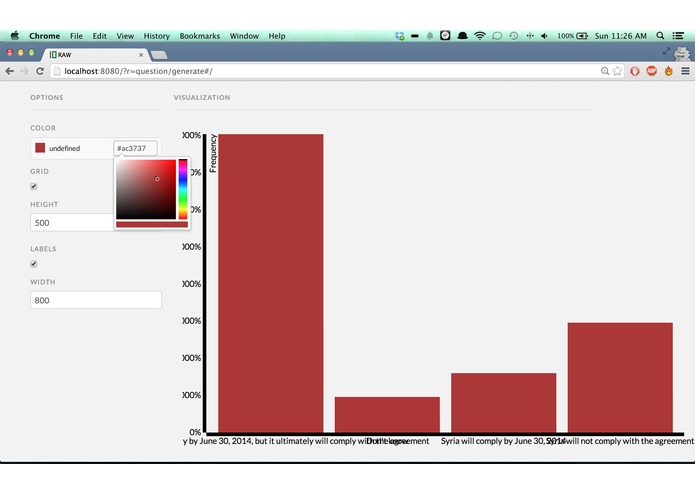This screenshot has width=695, height=494.
Task: Click the volume icon in menu bar
Action: [x=544, y=36]
